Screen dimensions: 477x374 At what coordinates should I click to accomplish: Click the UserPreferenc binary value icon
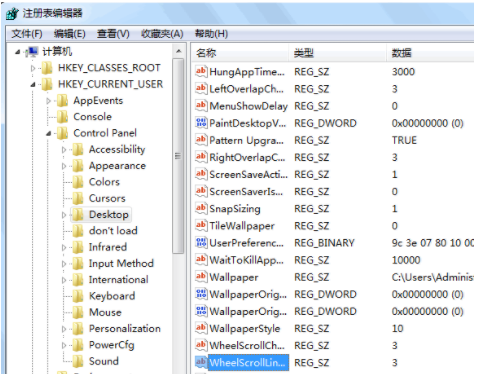201,243
